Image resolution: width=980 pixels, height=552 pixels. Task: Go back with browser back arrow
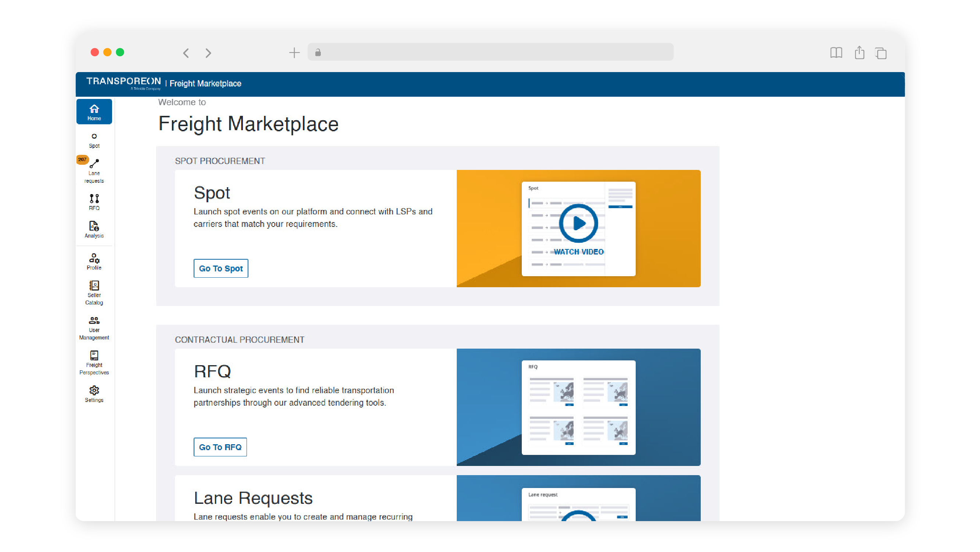186,53
